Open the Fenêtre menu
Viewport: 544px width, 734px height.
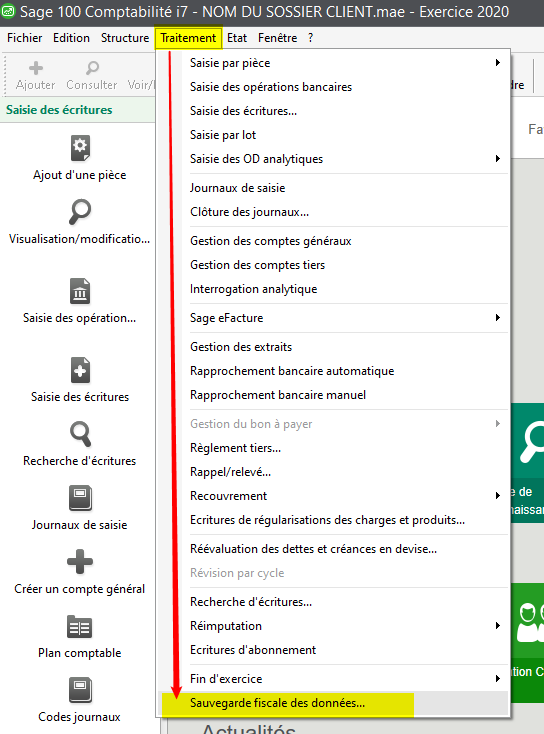pyautogui.click(x=278, y=38)
